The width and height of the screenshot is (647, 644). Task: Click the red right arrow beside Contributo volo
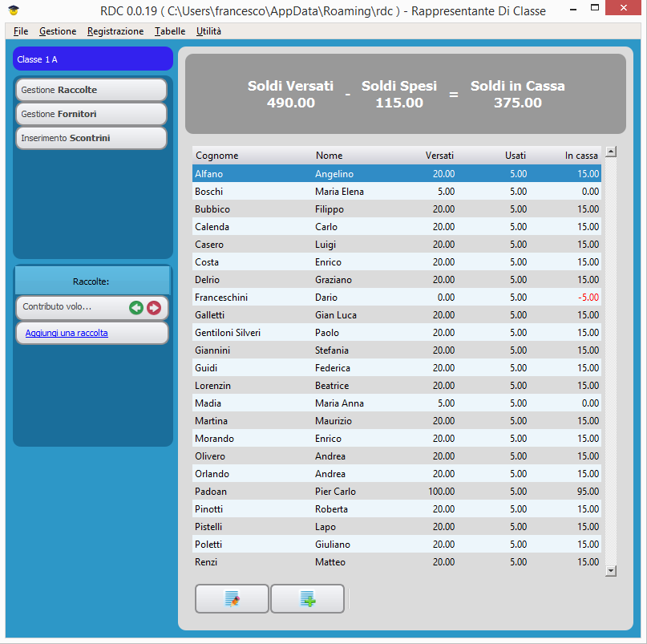point(154,307)
